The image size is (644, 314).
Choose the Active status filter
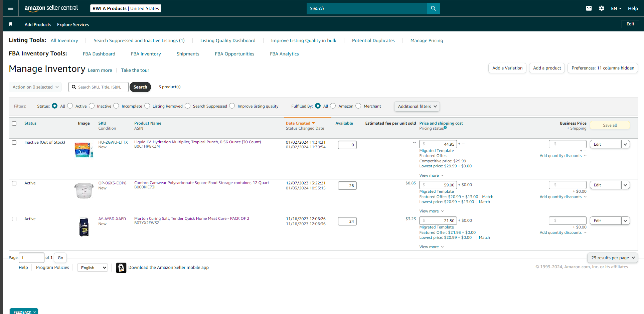(x=70, y=106)
